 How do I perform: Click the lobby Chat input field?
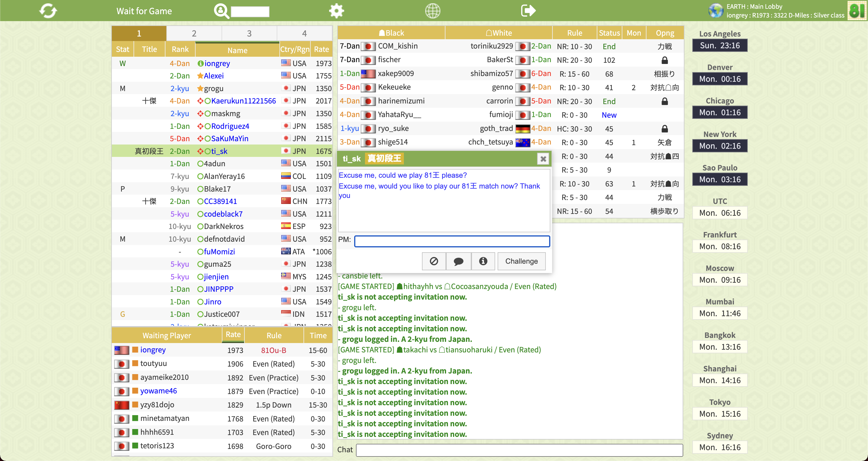click(519, 450)
